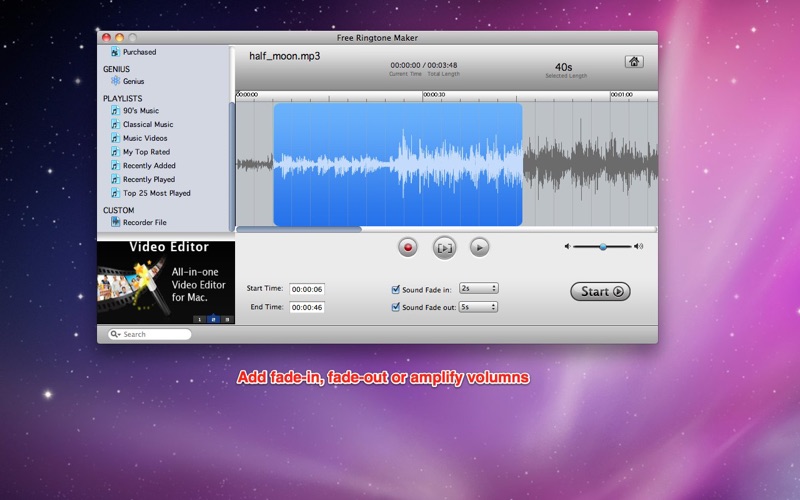
Task: Click the volume slider knob
Action: click(x=603, y=246)
